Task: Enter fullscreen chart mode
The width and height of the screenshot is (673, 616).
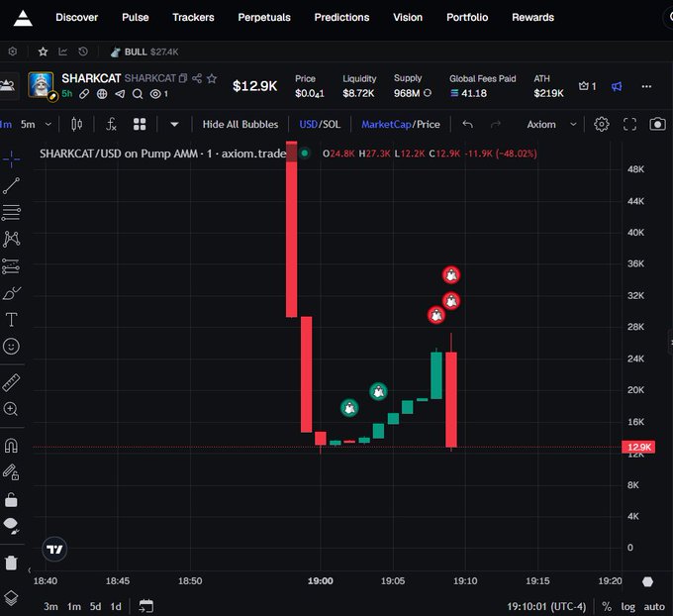Action: 629,124
